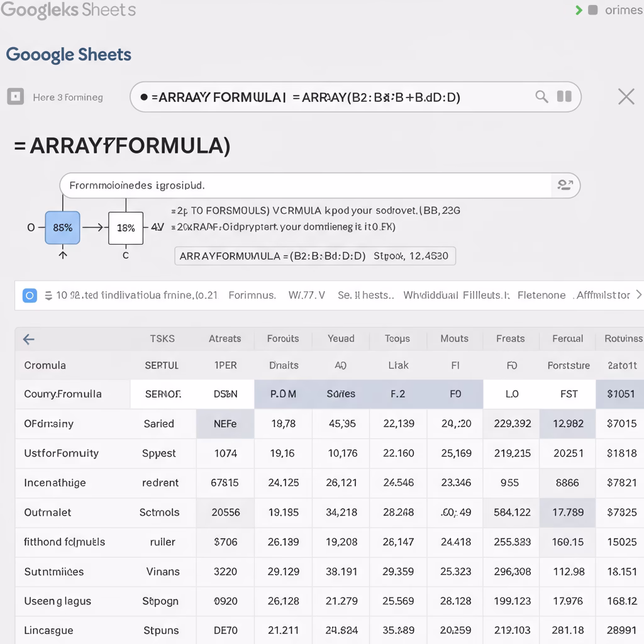Open the Fletenone tab

pos(541,296)
